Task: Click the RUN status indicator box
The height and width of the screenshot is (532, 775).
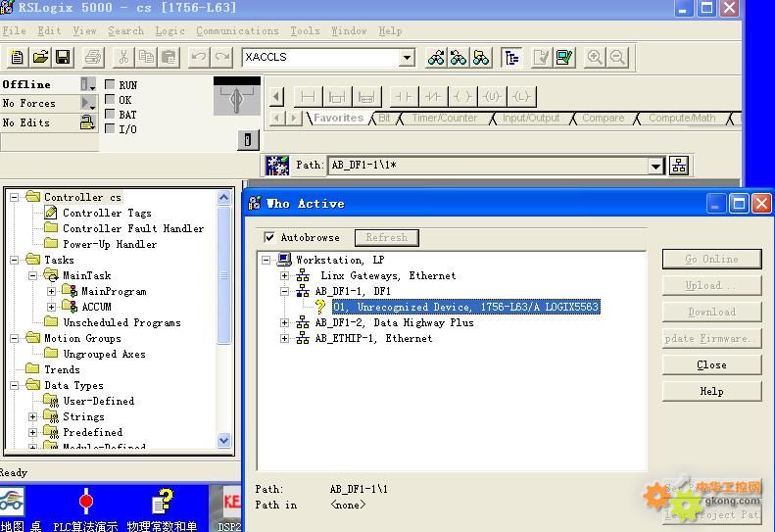Action: [x=110, y=84]
